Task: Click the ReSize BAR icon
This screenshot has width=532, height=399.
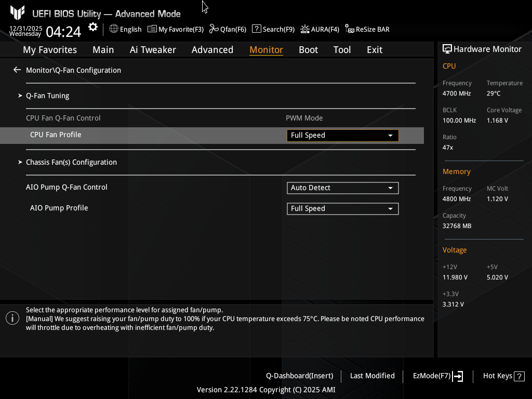Action: (350, 29)
